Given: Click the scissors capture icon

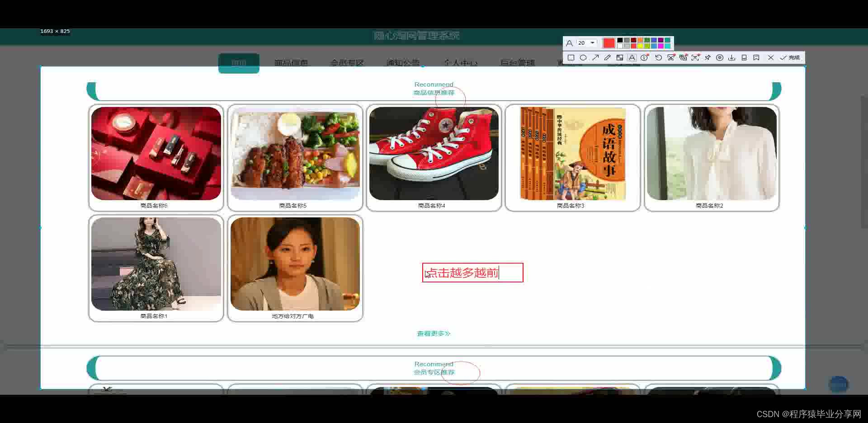Looking at the screenshot, I should point(671,58).
